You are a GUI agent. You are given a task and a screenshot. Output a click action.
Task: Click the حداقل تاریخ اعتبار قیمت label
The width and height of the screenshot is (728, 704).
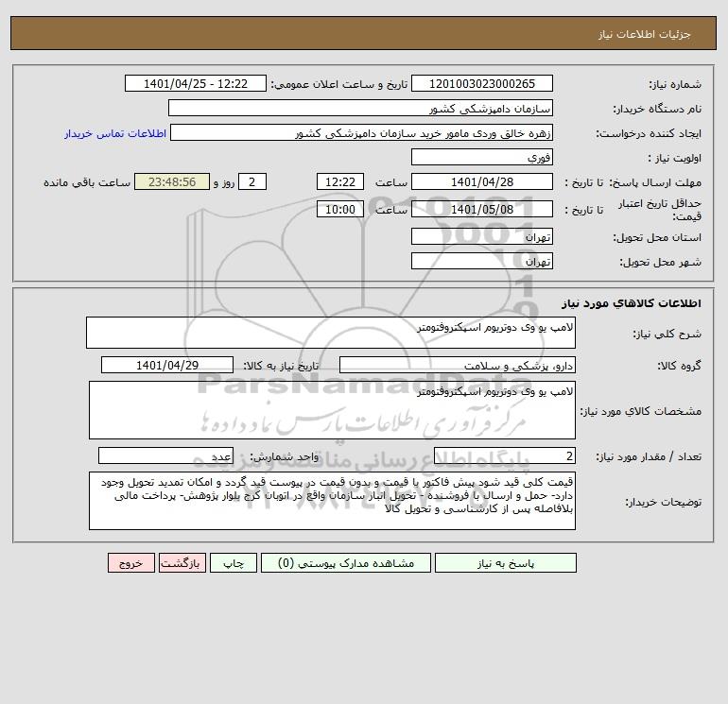point(660,210)
